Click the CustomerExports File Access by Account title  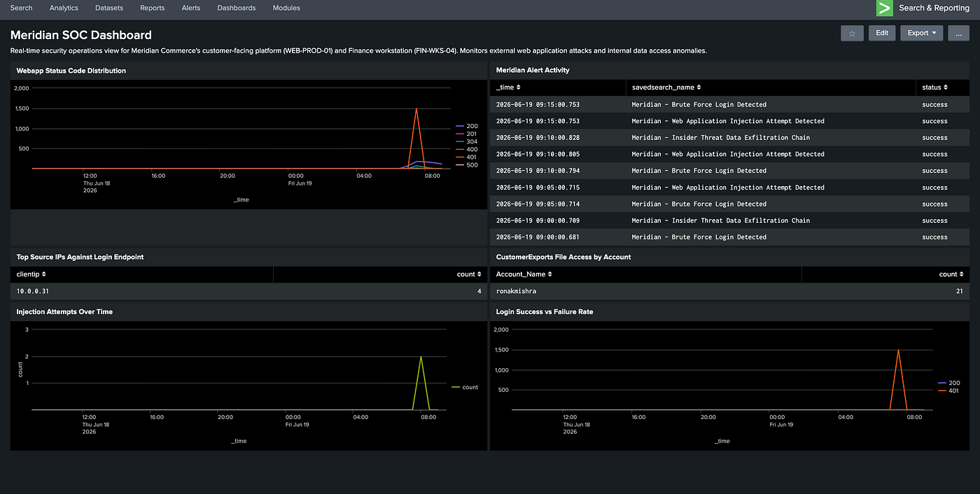click(x=563, y=257)
